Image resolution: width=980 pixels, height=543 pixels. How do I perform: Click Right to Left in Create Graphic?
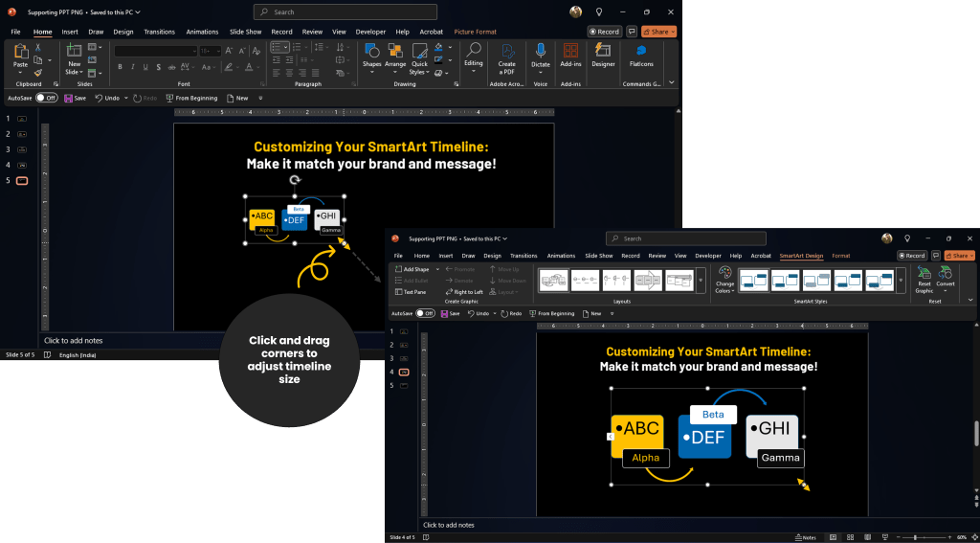point(464,292)
